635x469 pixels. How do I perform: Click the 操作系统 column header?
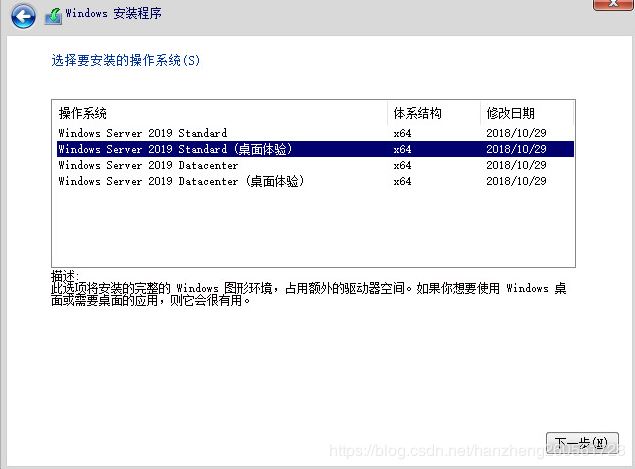click(x=83, y=113)
